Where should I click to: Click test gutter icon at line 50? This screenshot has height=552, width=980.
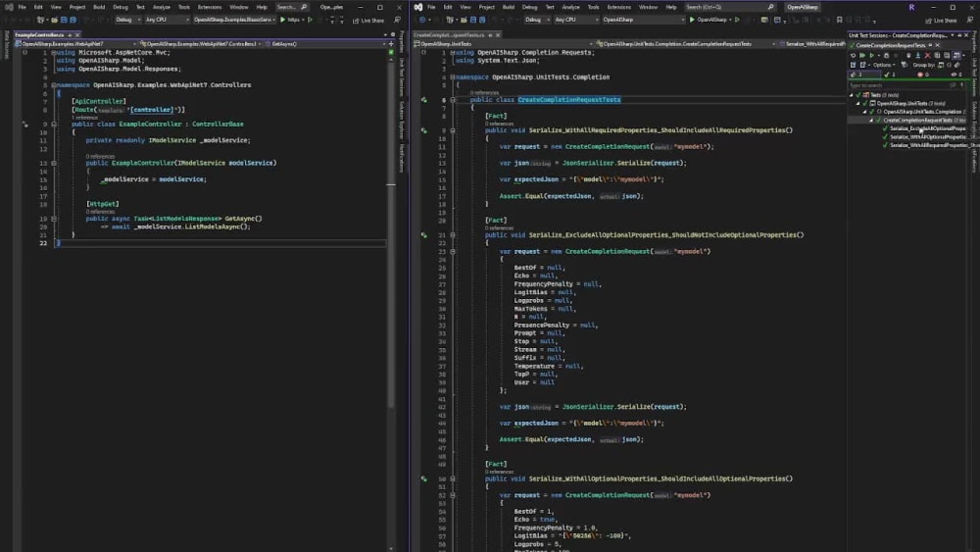tap(424, 478)
